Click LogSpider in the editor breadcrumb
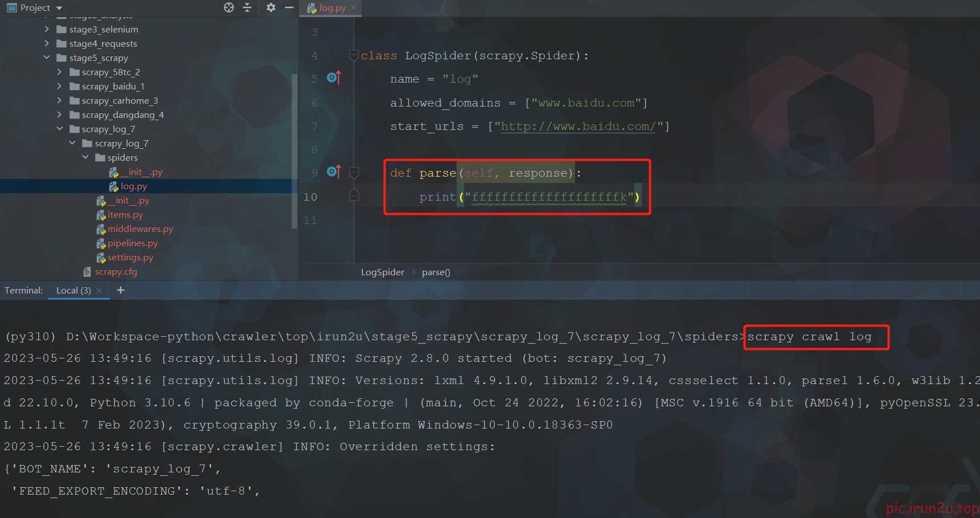Image resolution: width=980 pixels, height=518 pixels. click(x=382, y=272)
